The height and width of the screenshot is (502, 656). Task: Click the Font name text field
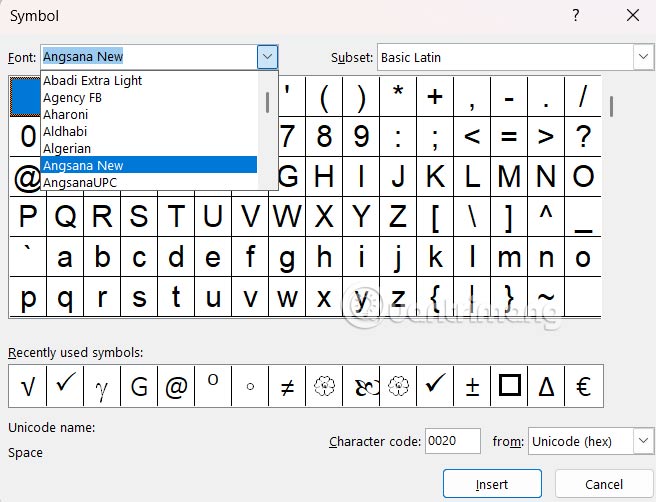[x=149, y=56]
